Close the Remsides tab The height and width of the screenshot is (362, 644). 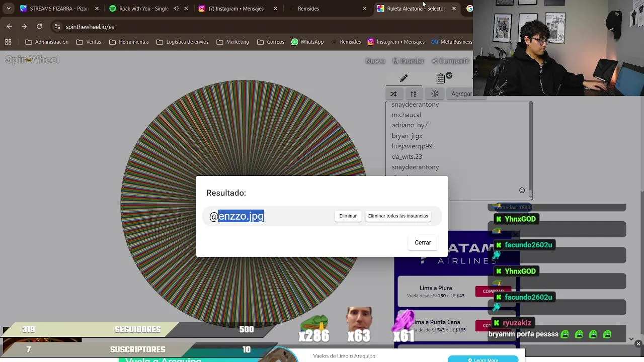(365, 9)
